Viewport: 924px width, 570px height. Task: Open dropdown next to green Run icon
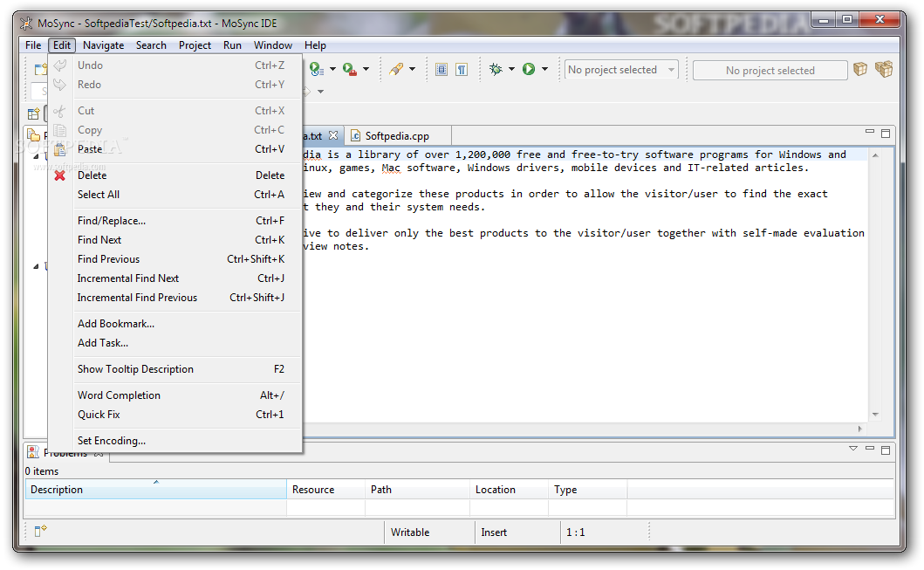(544, 70)
